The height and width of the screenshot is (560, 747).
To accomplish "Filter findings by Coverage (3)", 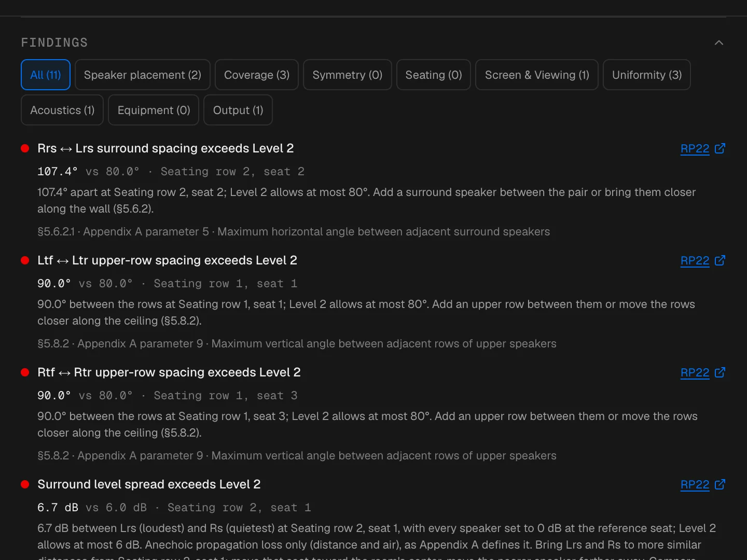I will (x=257, y=75).
